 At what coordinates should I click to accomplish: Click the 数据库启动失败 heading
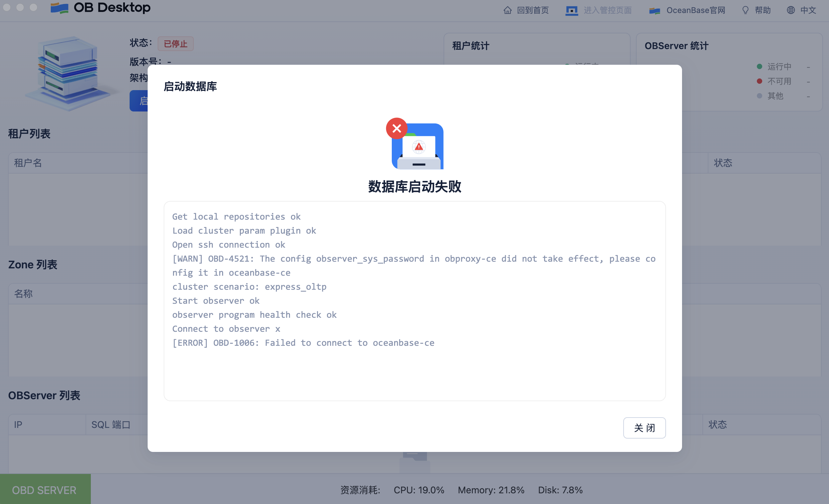(x=414, y=186)
